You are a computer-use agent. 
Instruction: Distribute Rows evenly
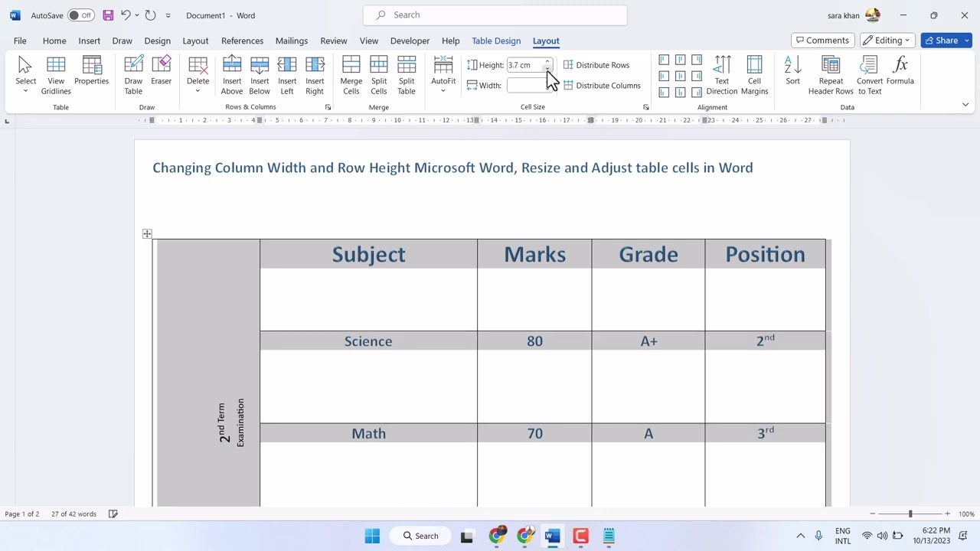tap(596, 65)
